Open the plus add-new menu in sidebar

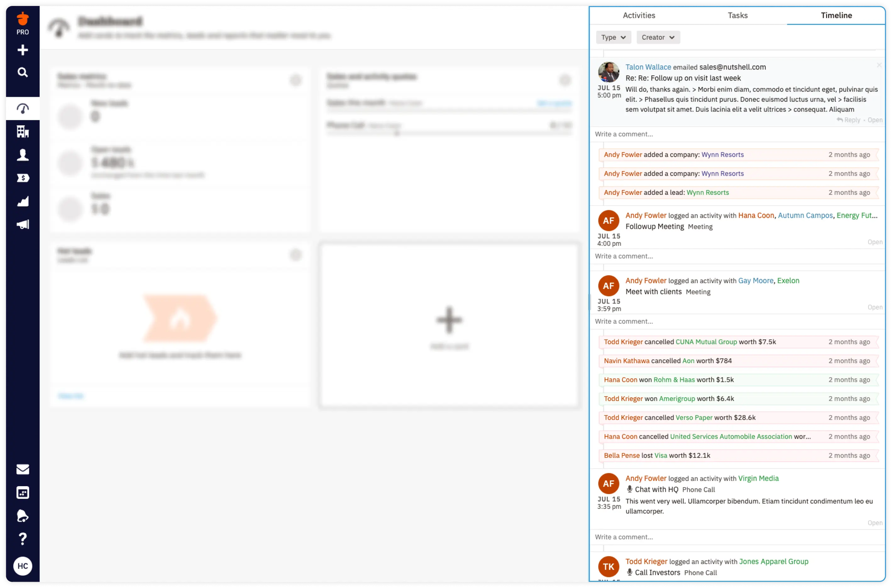pos(23,50)
